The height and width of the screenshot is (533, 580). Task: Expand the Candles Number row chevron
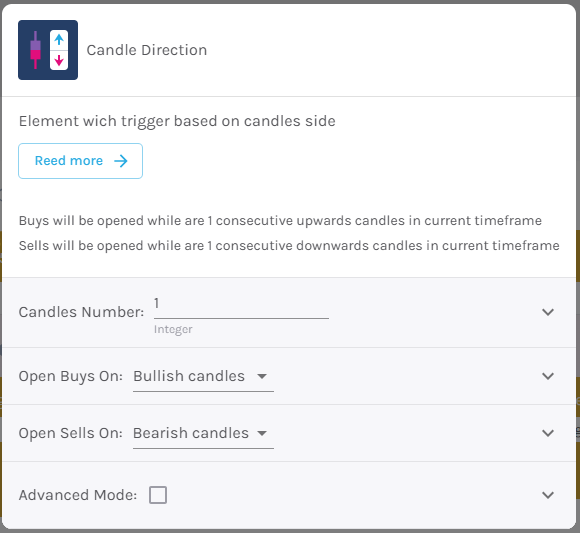coord(548,312)
